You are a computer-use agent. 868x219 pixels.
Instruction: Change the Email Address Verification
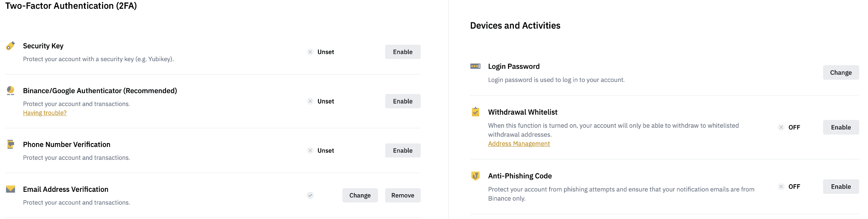(x=360, y=195)
